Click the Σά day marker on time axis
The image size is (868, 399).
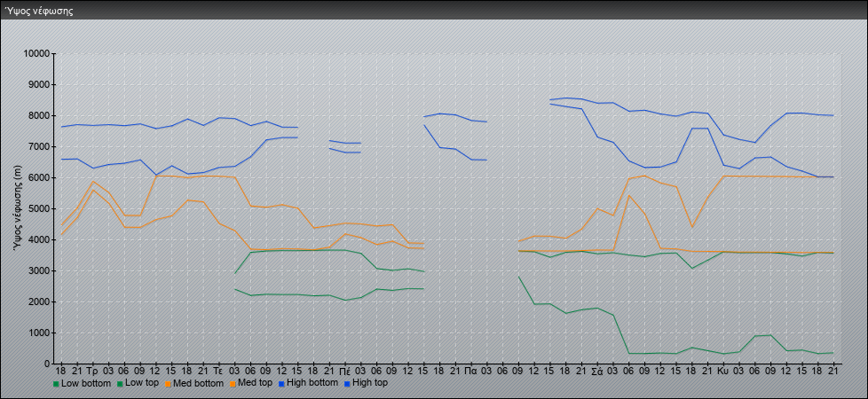point(596,371)
